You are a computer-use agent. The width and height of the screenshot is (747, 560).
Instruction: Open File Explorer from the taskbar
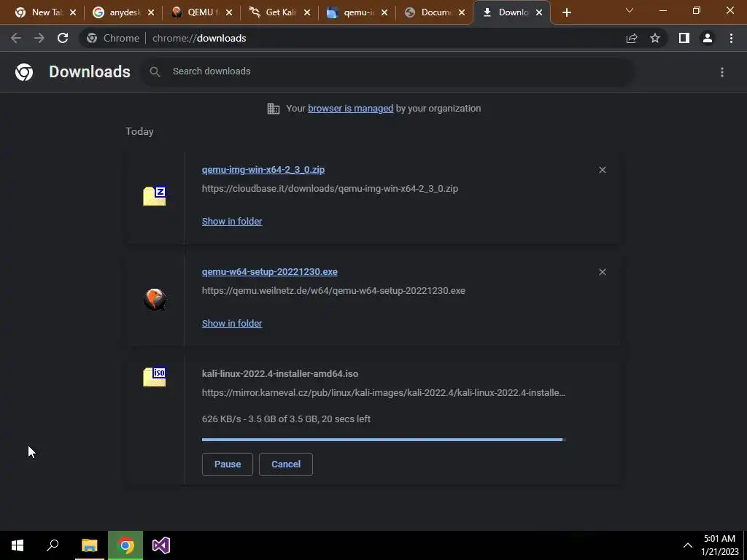89,545
